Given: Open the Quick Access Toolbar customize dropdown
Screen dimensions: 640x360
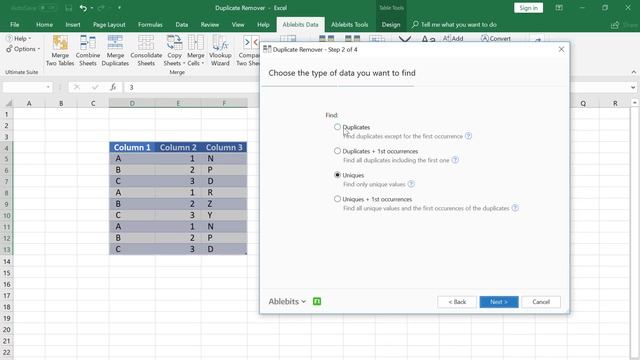Looking at the screenshot, I should pos(119,8).
